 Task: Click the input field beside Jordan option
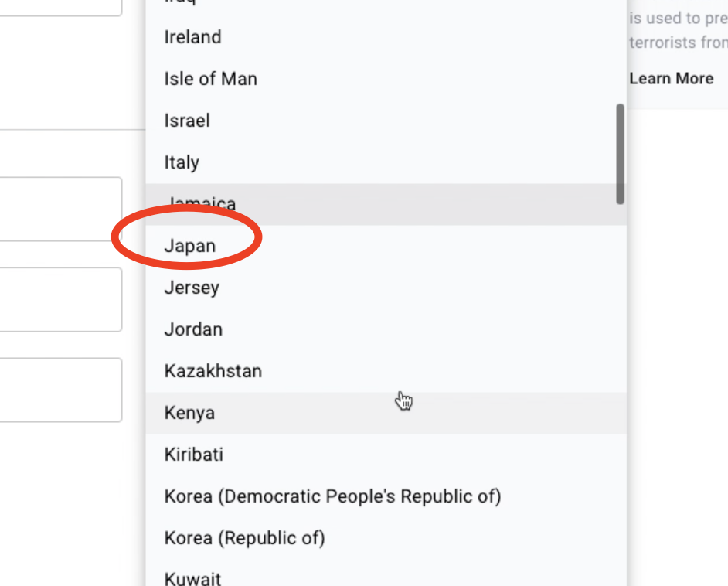click(60, 299)
